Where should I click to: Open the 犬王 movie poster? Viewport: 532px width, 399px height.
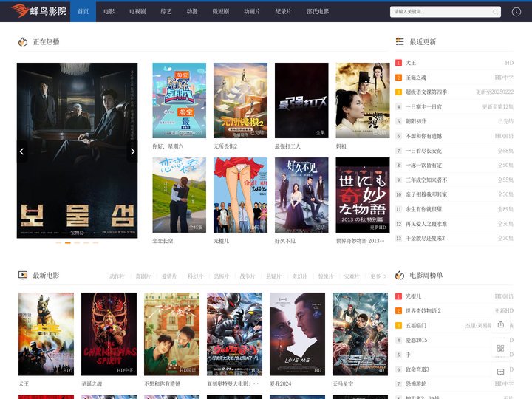coord(46,334)
